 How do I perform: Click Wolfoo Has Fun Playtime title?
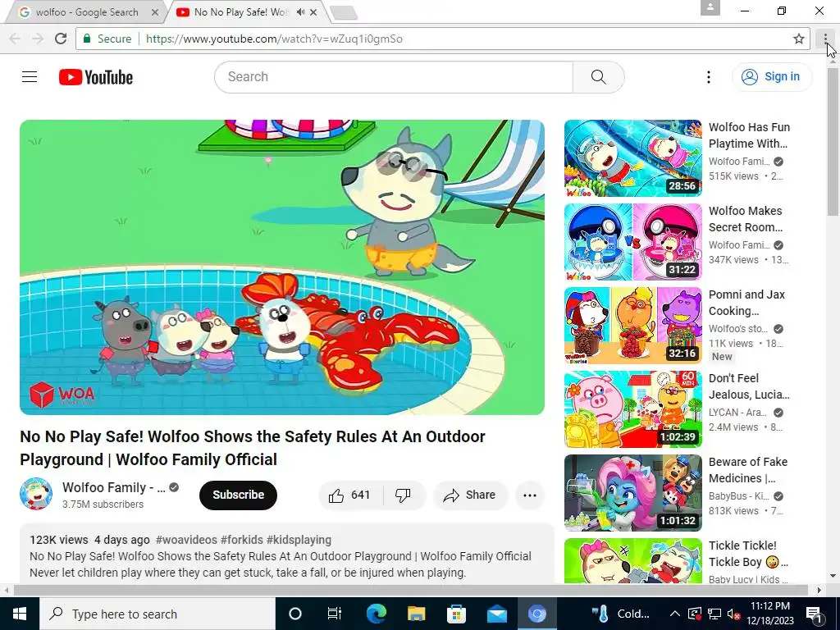pyautogui.click(x=749, y=135)
